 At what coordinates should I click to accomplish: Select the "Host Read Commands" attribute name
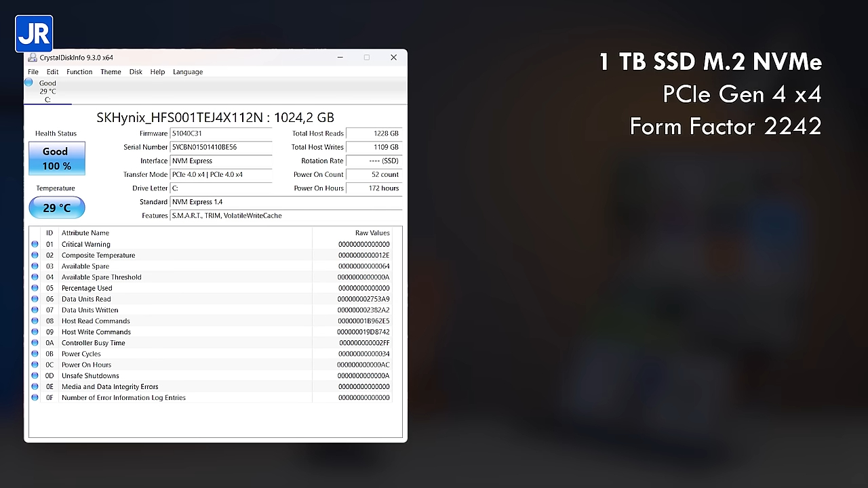(96, 321)
